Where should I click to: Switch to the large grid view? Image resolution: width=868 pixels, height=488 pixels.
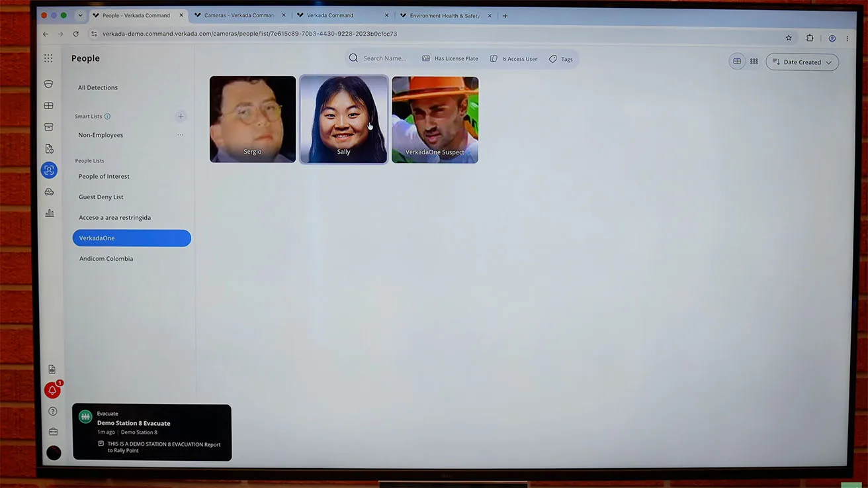point(737,62)
